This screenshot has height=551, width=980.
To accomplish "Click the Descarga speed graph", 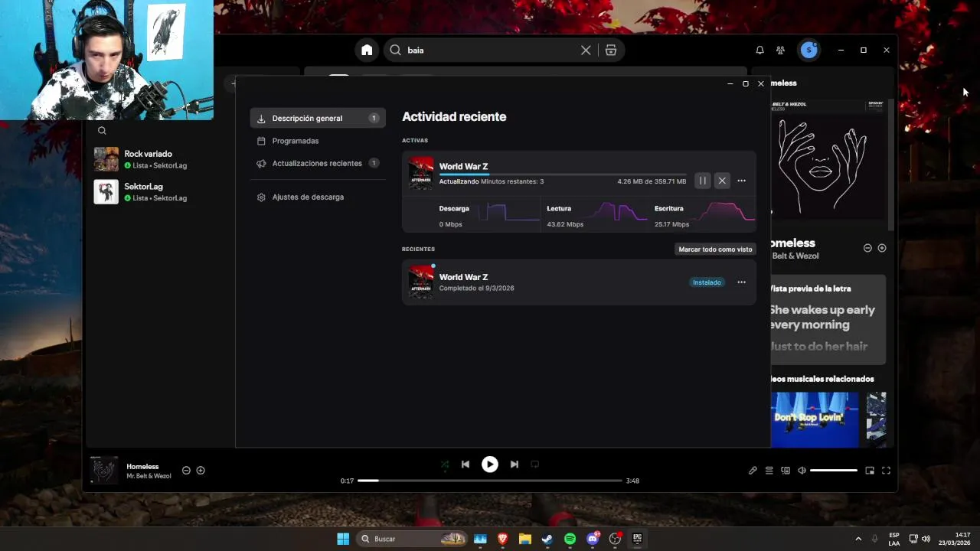I will pos(509,212).
